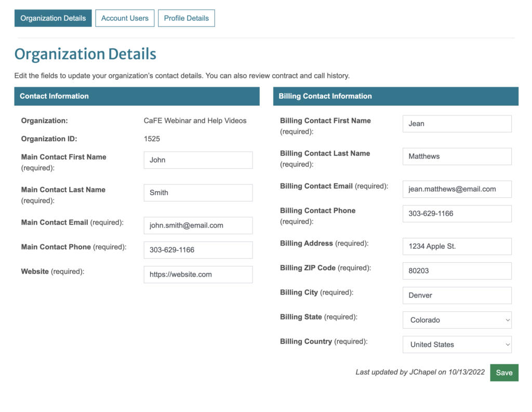Select the Billing ZIP Code field

click(x=457, y=271)
